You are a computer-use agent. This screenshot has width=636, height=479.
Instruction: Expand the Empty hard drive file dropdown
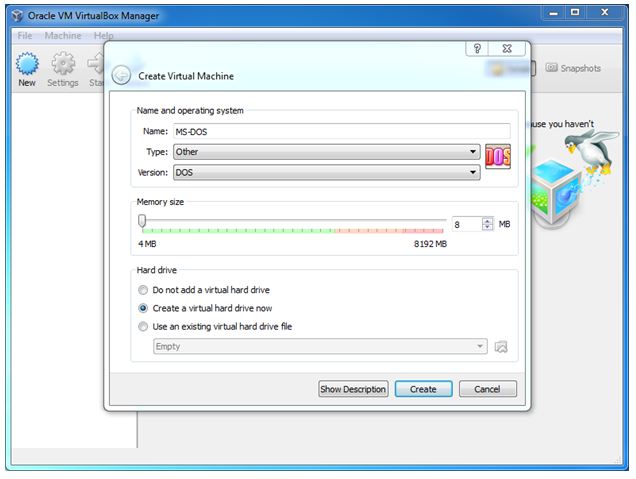tap(320, 347)
